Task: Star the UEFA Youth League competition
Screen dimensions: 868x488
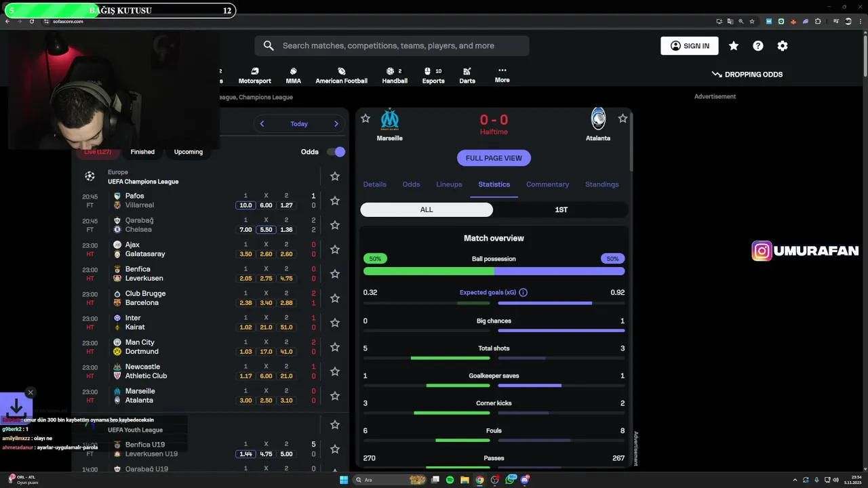Action: pyautogui.click(x=335, y=425)
